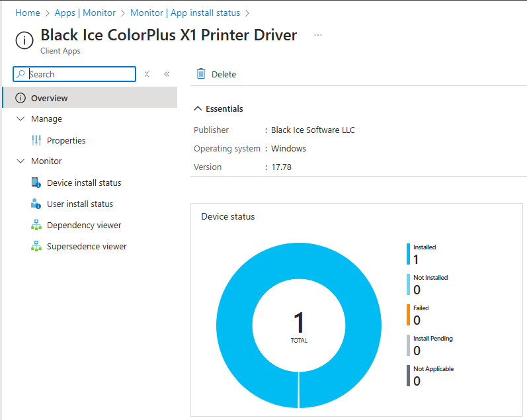This screenshot has width=527, height=420.
Task: Click the search magnifier icon
Action: pos(21,74)
